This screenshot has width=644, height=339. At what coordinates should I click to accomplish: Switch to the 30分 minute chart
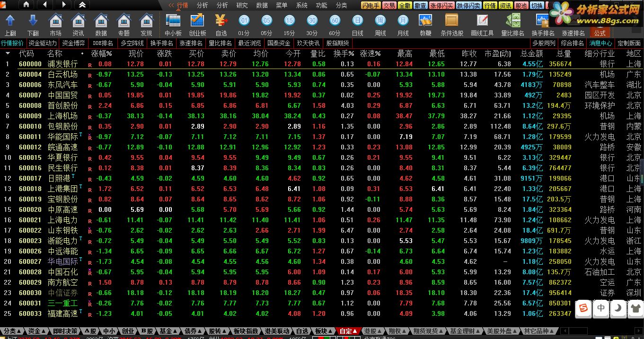pyautogui.click(x=312, y=21)
